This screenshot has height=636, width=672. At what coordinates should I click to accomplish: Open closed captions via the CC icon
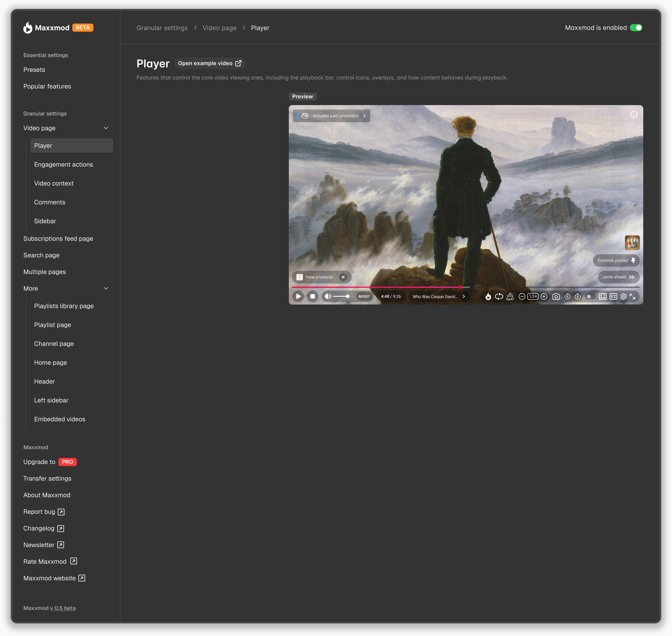613,296
